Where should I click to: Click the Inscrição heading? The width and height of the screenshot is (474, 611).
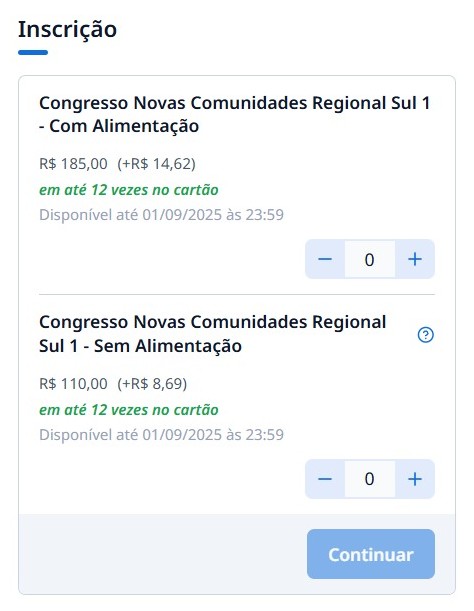coord(67,30)
